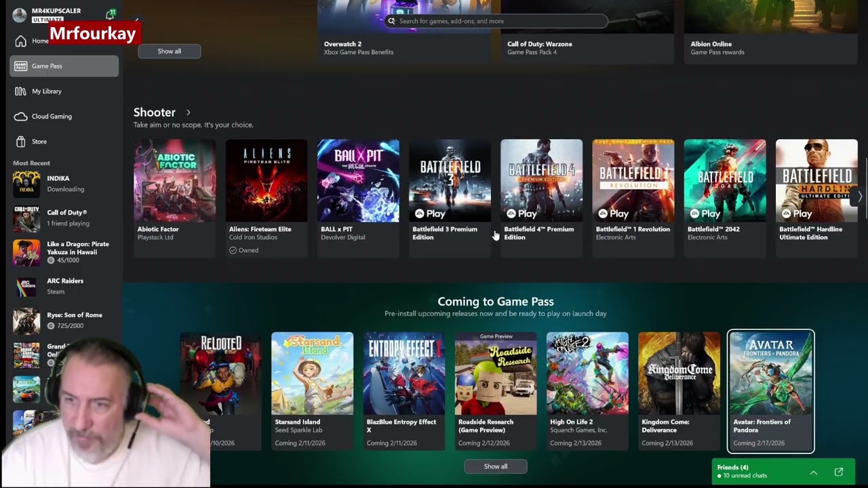Click the Friends (4) panel label
The width and height of the screenshot is (868, 488).
[x=733, y=468]
